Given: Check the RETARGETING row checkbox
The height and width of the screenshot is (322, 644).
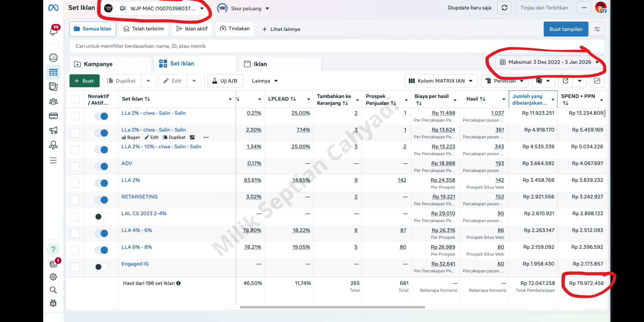Looking at the screenshot, I should pos(75,200).
